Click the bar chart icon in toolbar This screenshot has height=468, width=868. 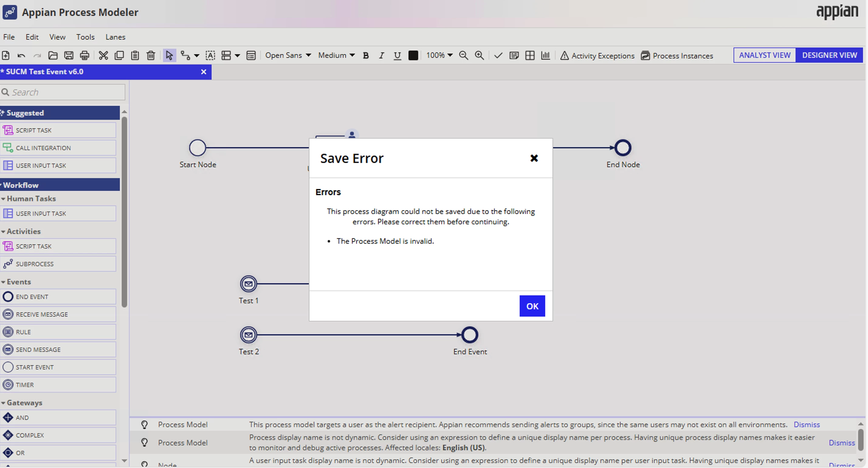point(546,55)
